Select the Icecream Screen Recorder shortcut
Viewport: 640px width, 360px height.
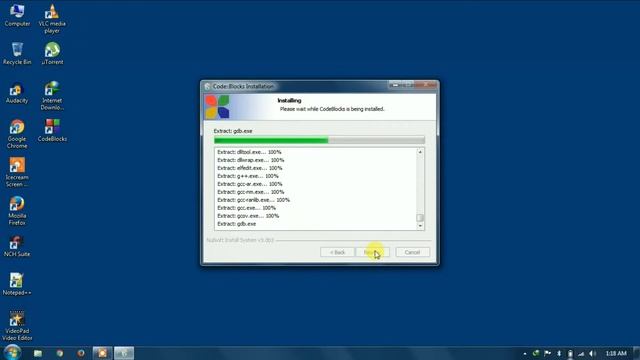[x=17, y=172]
